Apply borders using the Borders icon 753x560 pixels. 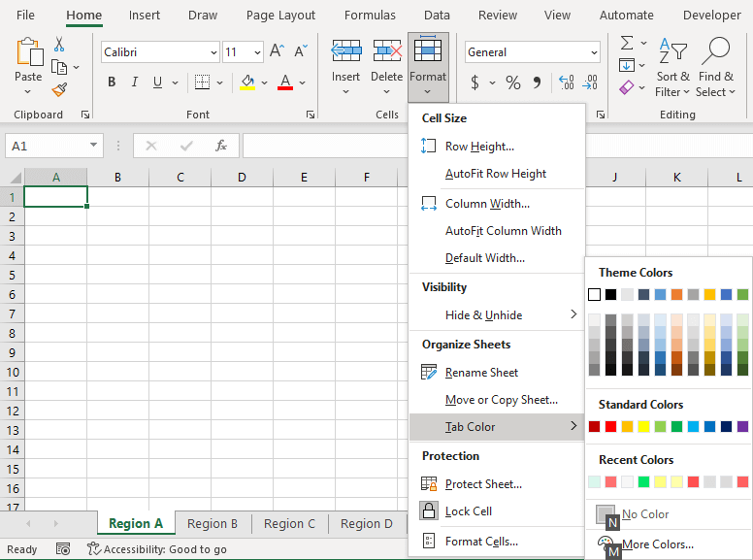(202, 82)
